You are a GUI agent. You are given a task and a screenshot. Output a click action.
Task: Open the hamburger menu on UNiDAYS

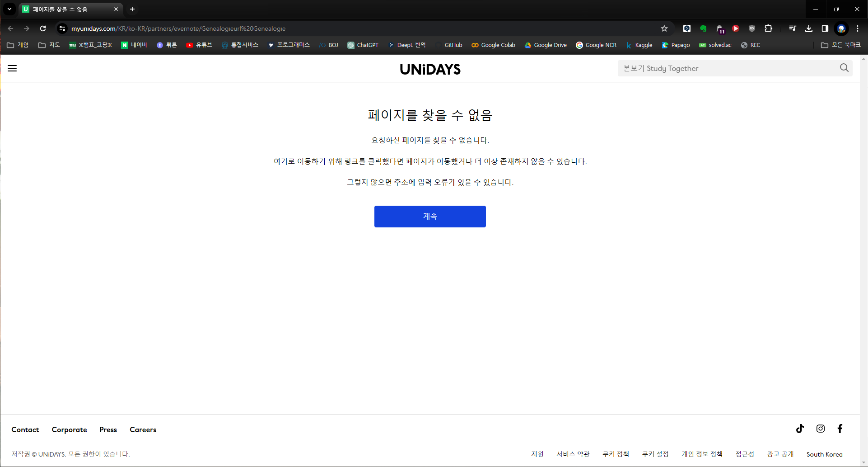(12, 68)
